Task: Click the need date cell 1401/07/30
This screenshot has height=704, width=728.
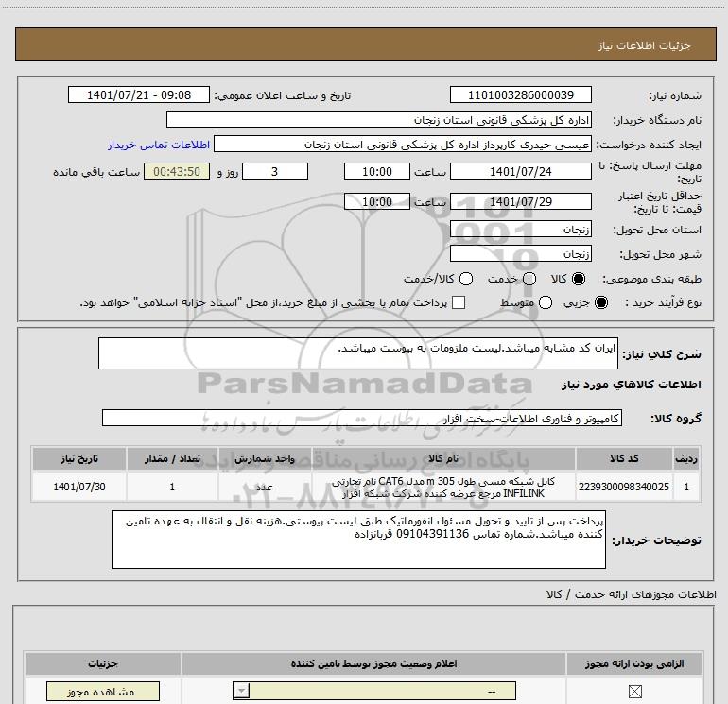Action: coord(79,487)
